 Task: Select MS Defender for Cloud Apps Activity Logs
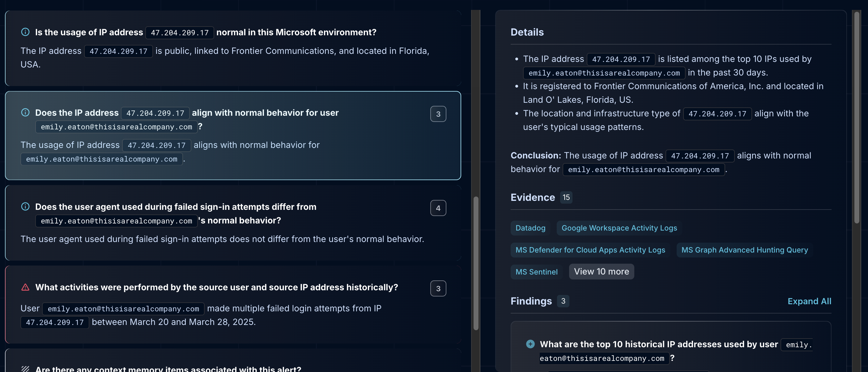590,250
